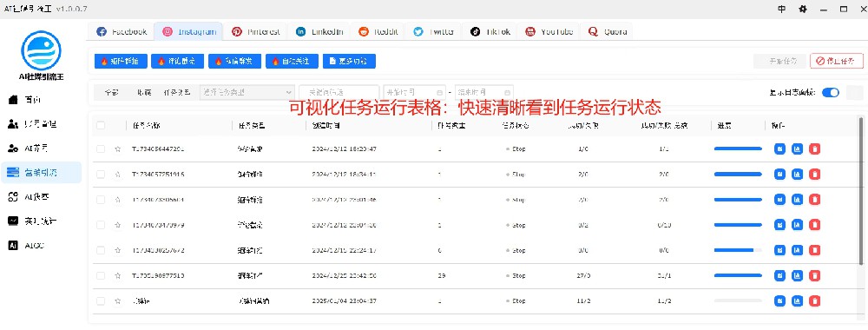Click the 自动关注 blue button
Image resolution: width=868 pixels, height=330 pixels.
tap(292, 61)
